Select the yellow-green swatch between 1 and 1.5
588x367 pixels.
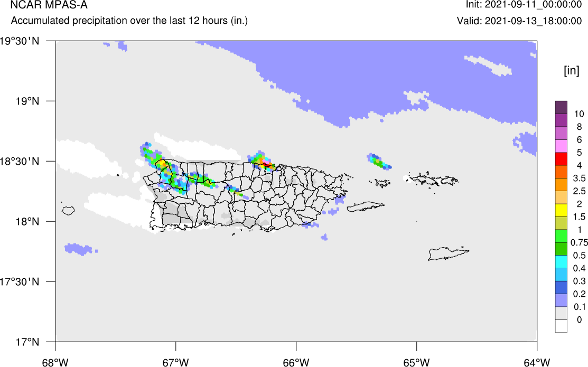click(561, 223)
